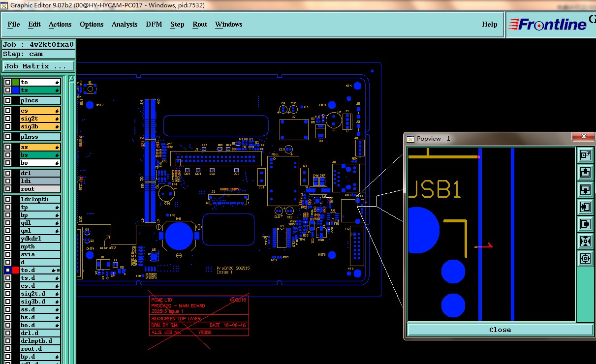596x364 pixels.
Task: Click Close button in Popview
Action: (500, 330)
